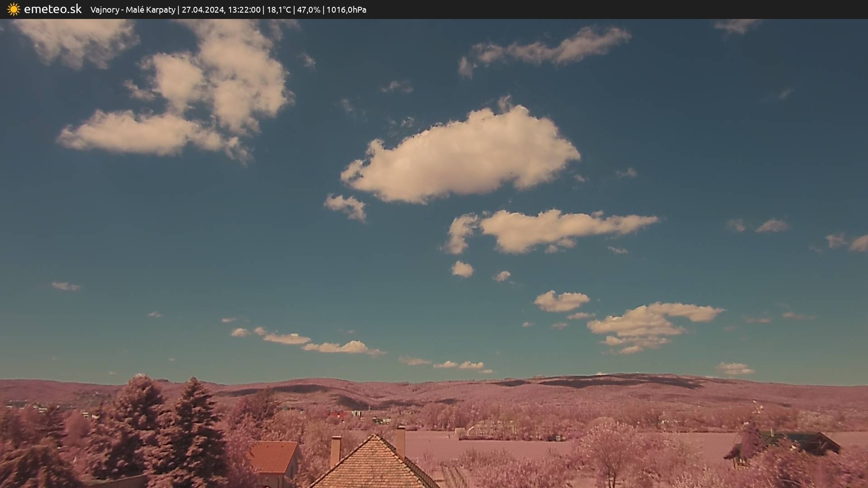Click the 47,0% humidity reading
The image size is (868, 488).
click(308, 10)
